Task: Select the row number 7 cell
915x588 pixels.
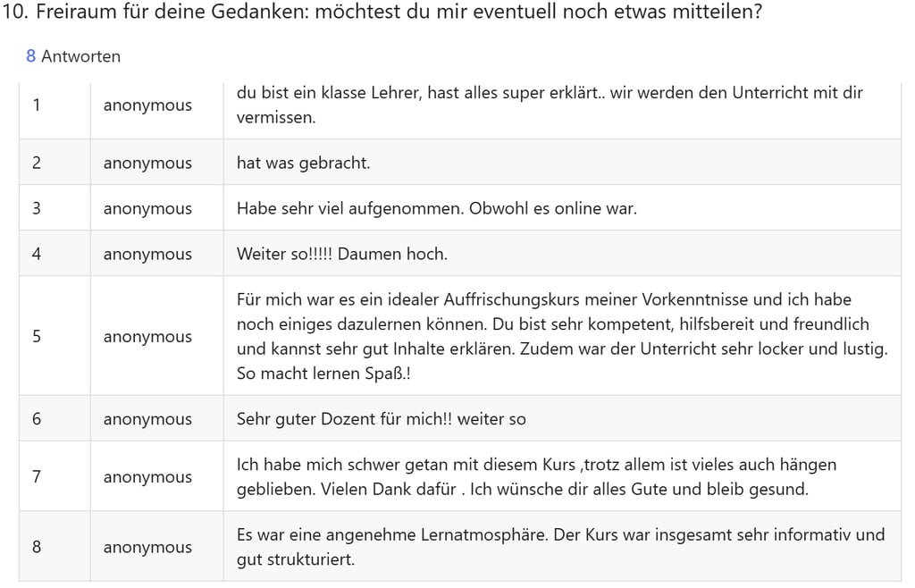Action: click(55, 476)
